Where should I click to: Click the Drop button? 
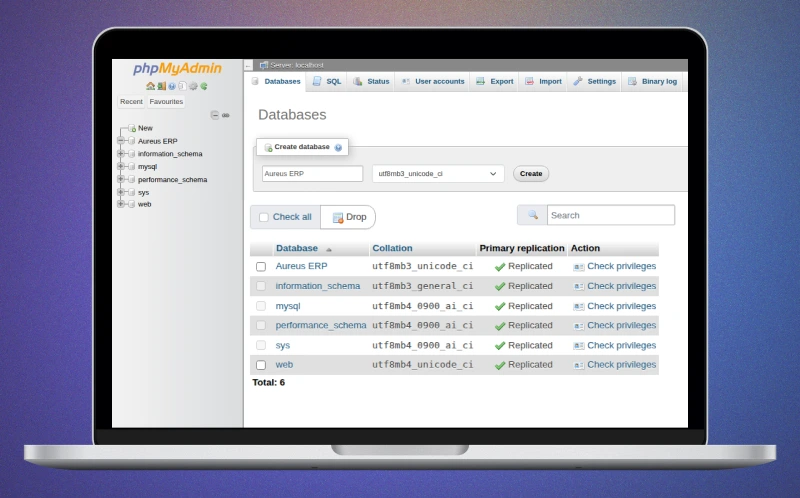[x=348, y=217]
